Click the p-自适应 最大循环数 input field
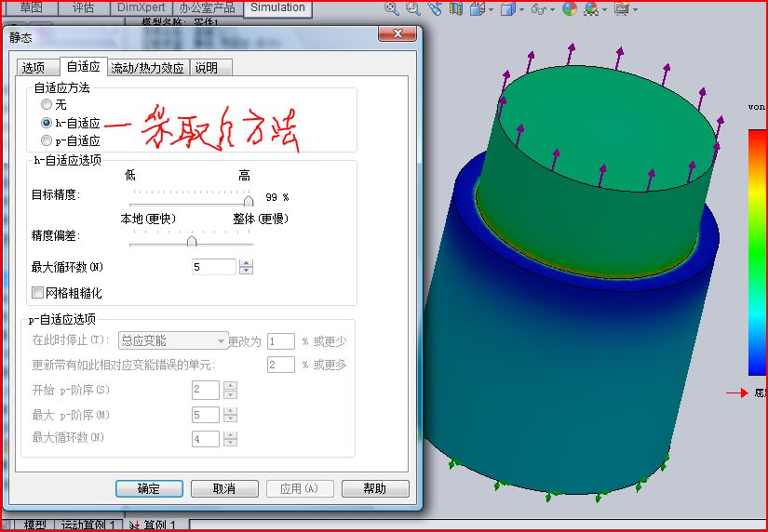Viewport: 768px width, 532px height. tap(206, 438)
